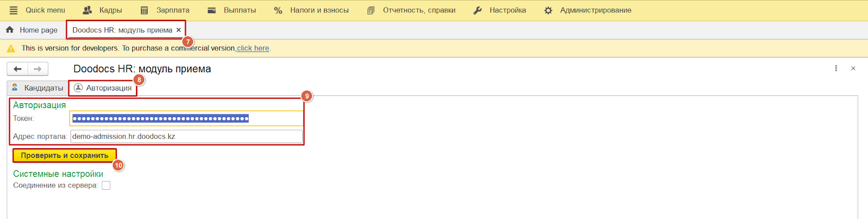
Task: Close the form with the x icon
Action: point(853,68)
